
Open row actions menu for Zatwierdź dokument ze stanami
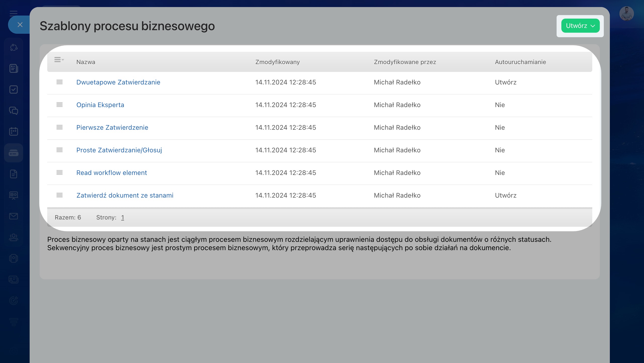[x=60, y=195]
